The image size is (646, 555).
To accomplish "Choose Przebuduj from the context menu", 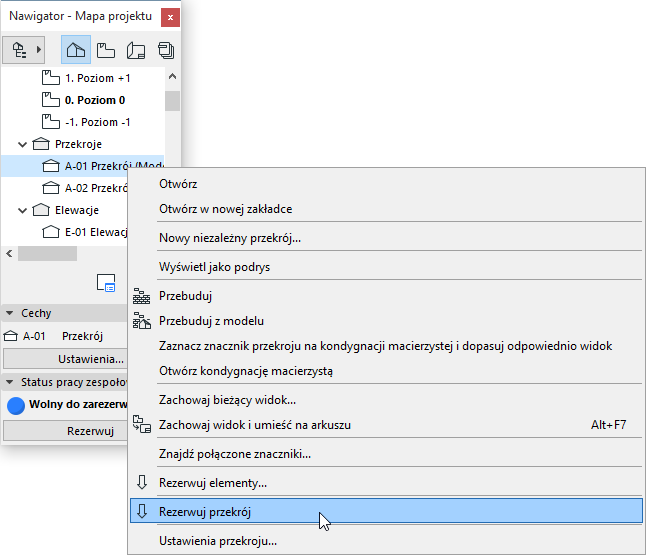I will pyautogui.click(x=386, y=296).
